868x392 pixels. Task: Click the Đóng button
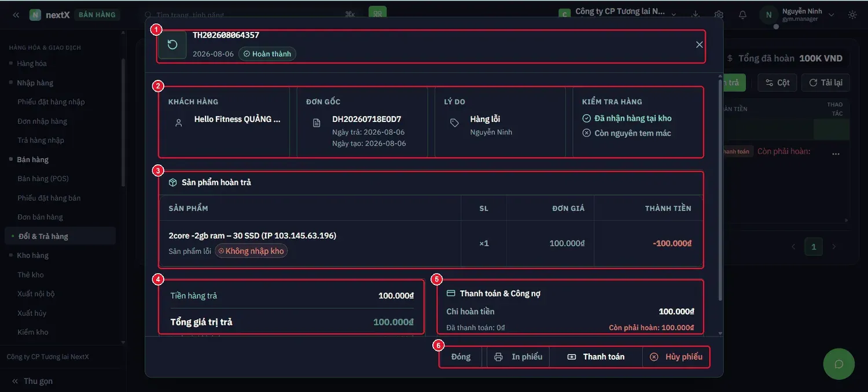[461, 357]
